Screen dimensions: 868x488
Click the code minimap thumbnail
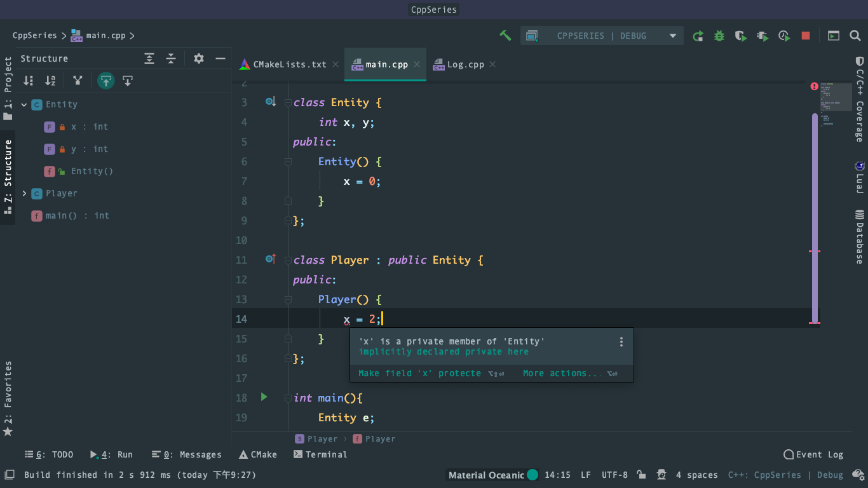[x=836, y=98]
